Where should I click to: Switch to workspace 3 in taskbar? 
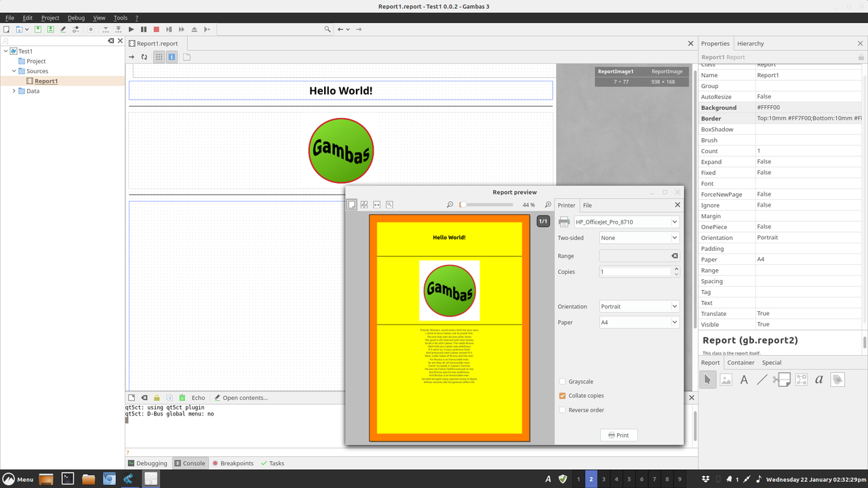coord(604,479)
